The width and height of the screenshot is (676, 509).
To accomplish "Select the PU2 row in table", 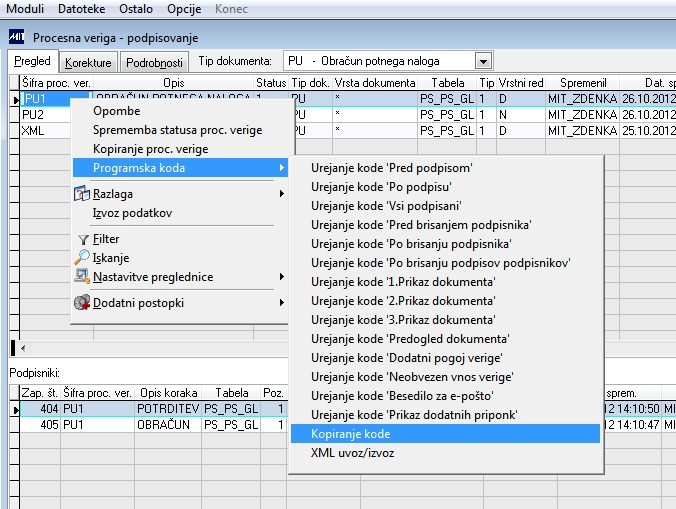I will [x=45, y=115].
